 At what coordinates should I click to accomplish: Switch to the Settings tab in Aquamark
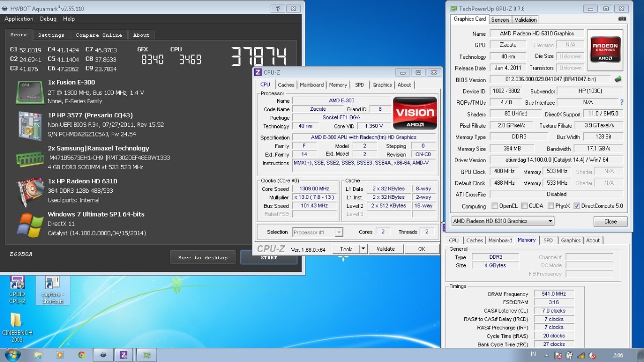tap(51, 35)
